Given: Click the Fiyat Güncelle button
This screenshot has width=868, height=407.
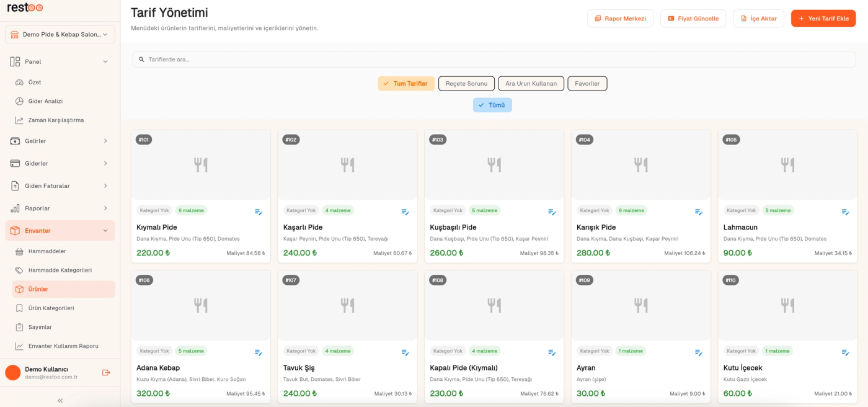Looking at the screenshot, I should [x=693, y=19].
